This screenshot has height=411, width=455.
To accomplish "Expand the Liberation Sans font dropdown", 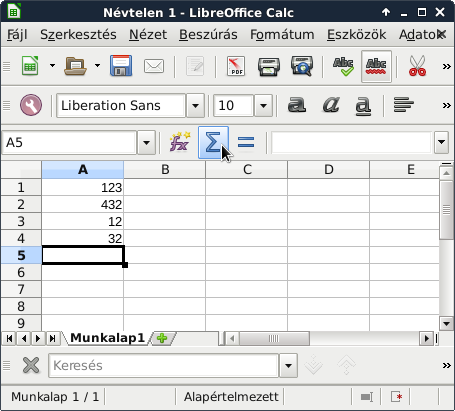I will pos(195,106).
